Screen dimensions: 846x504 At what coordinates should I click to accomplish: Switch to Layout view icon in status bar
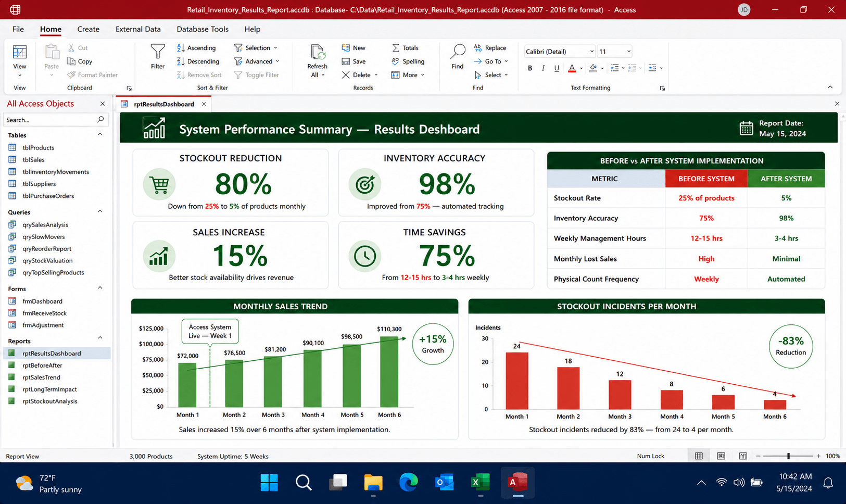(721, 456)
